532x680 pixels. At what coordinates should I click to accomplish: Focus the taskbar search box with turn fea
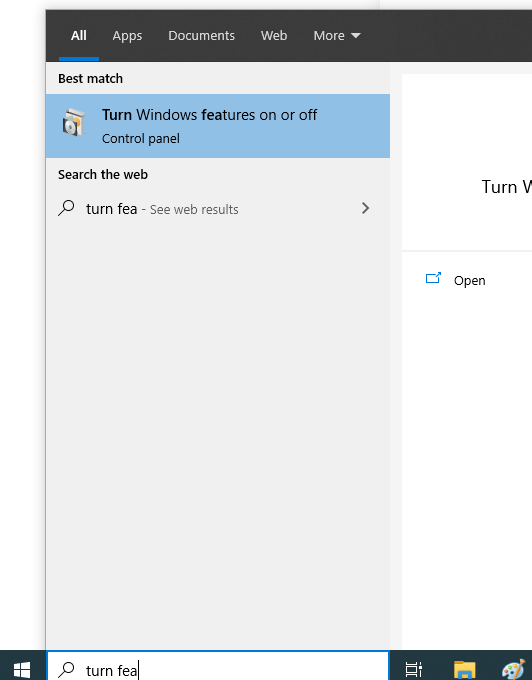[218, 666]
